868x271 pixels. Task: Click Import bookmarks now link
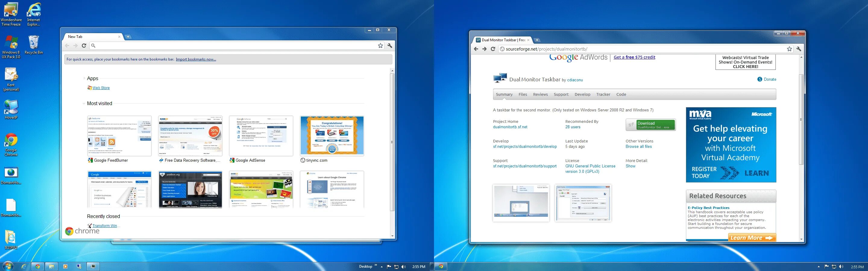click(x=196, y=59)
